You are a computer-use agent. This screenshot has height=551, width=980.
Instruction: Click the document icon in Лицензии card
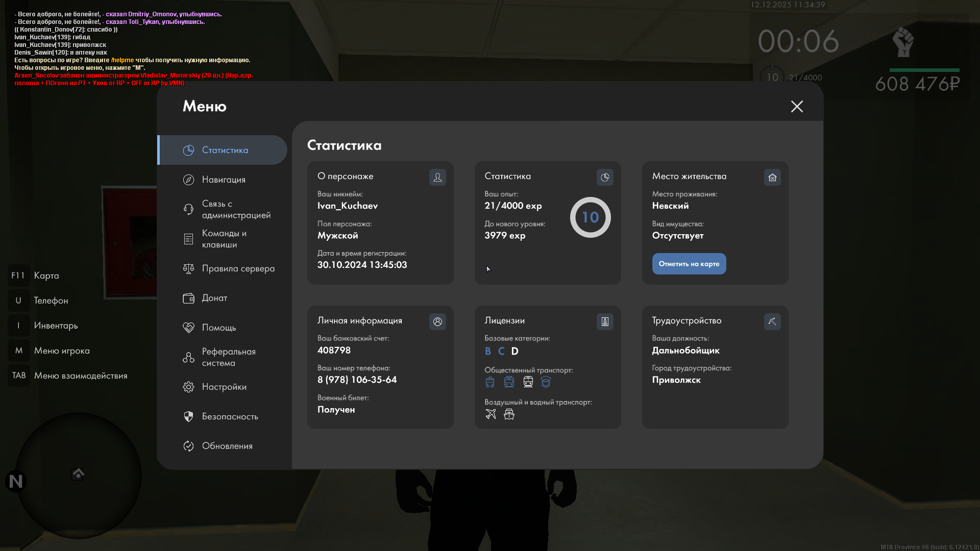pyautogui.click(x=605, y=321)
